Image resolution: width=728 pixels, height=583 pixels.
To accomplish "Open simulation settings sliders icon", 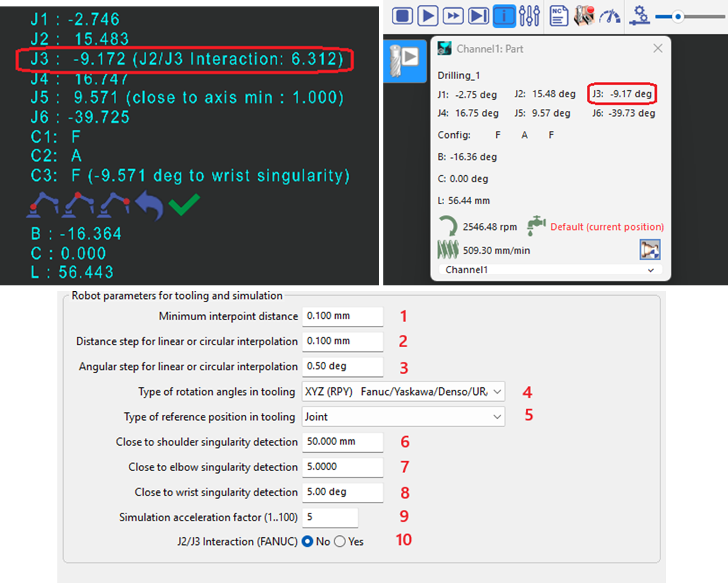I will [529, 15].
